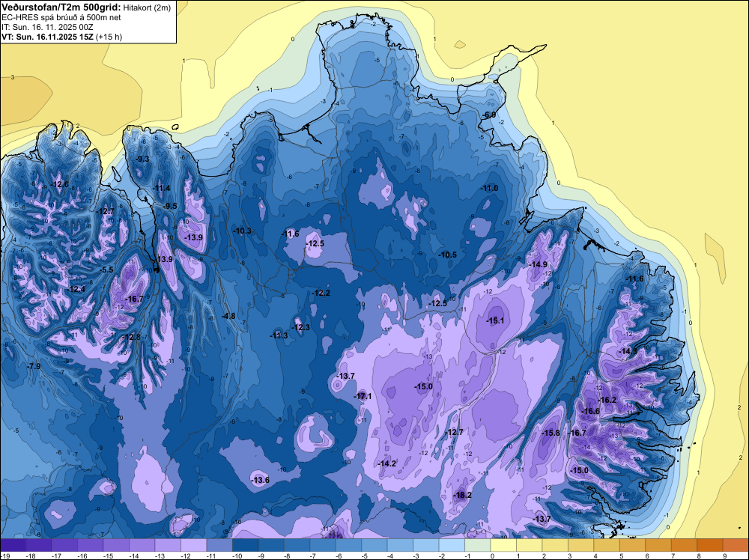Click the -11.0 temperature label

(x=489, y=188)
